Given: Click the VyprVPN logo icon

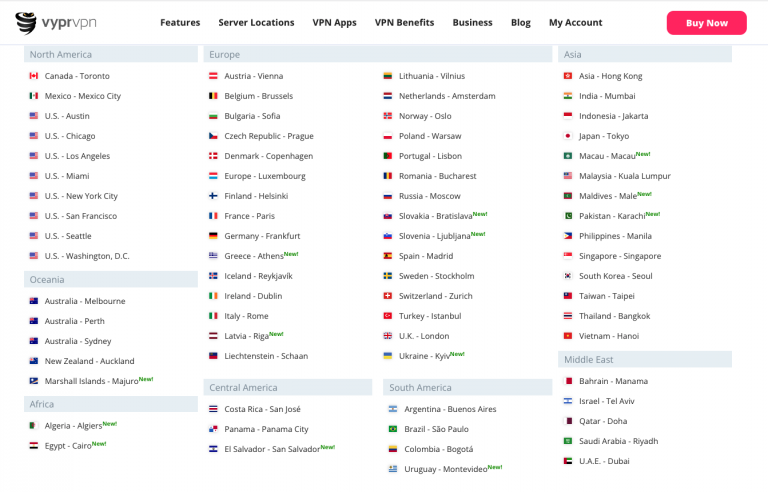Looking at the screenshot, I should coord(25,23).
